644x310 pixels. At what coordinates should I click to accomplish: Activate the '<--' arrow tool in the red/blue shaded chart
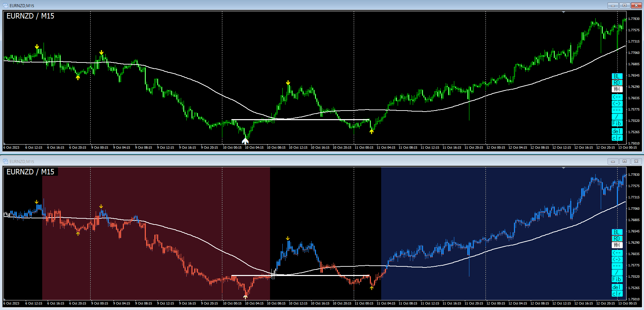tap(617, 253)
